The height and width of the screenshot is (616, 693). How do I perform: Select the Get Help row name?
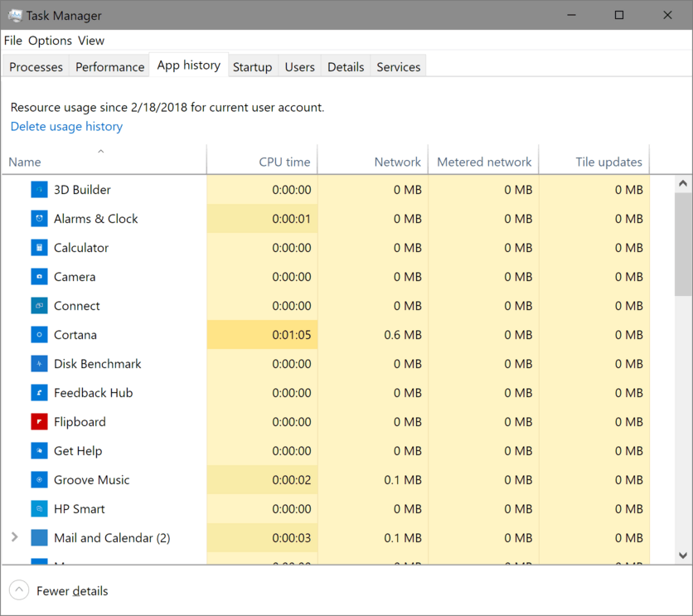coord(78,451)
